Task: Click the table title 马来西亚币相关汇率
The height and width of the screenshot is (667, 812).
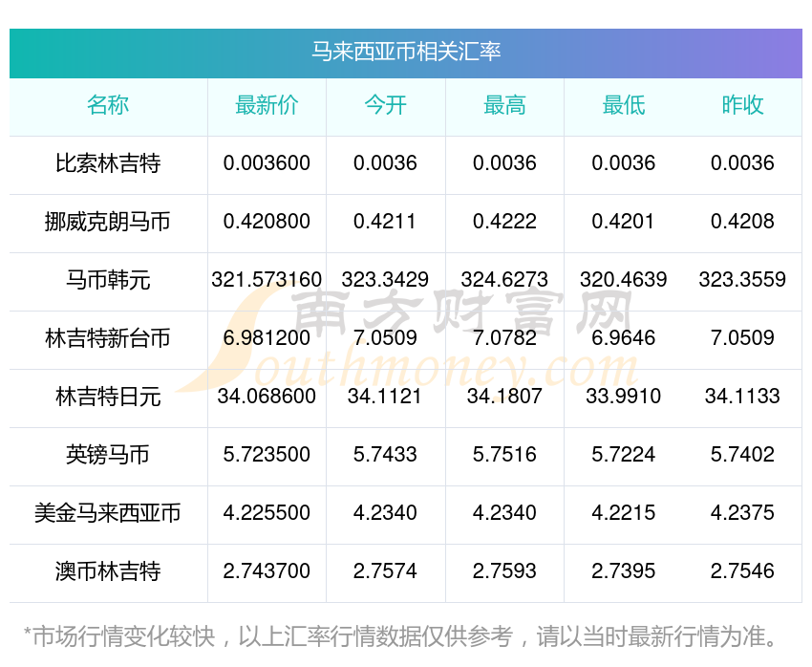Action: 406,52
